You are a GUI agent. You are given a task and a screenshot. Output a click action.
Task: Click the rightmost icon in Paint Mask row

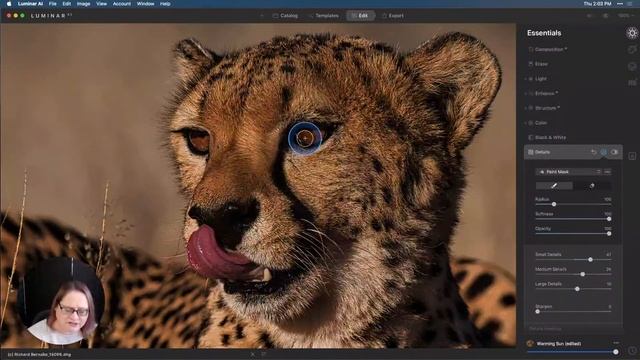tap(607, 172)
